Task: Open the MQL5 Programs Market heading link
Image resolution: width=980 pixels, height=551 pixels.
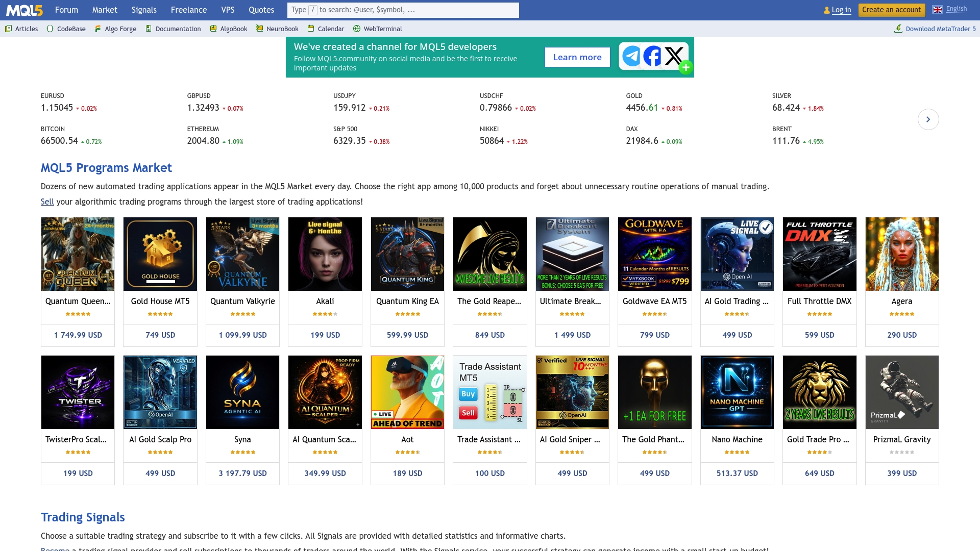Action: (106, 168)
